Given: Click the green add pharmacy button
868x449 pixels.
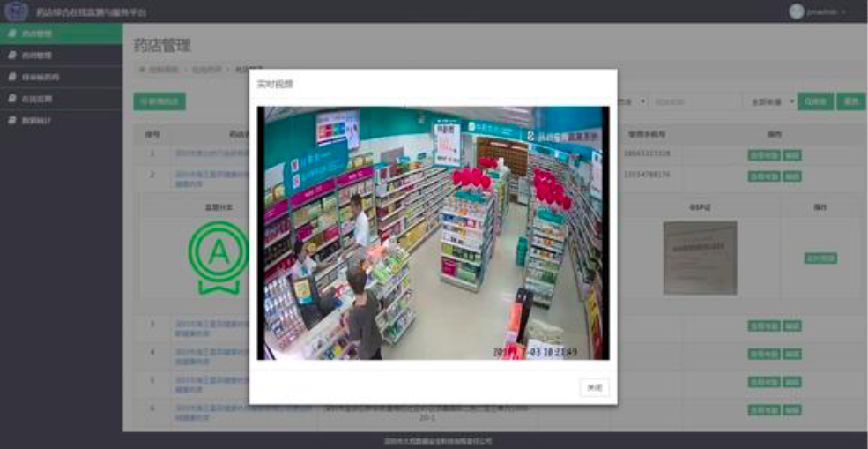Looking at the screenshot, I should [x=160, y=101].
